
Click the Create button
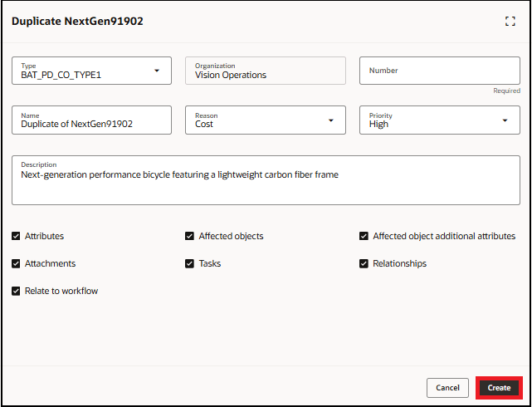click(x=499, y=388)
